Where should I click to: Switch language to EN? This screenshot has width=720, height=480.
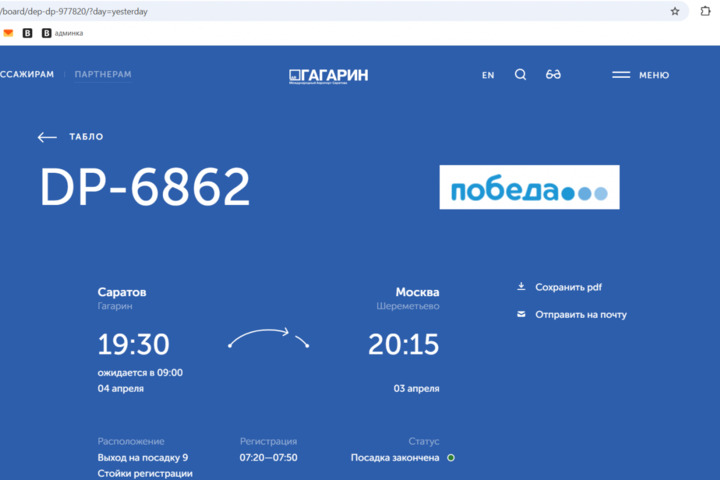click(x=488, y=75)
